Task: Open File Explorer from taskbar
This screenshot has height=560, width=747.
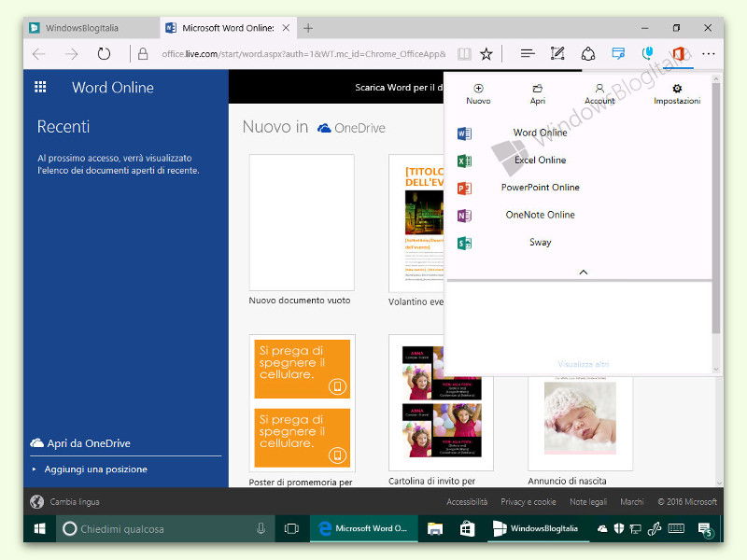Action: pos(435,528)
